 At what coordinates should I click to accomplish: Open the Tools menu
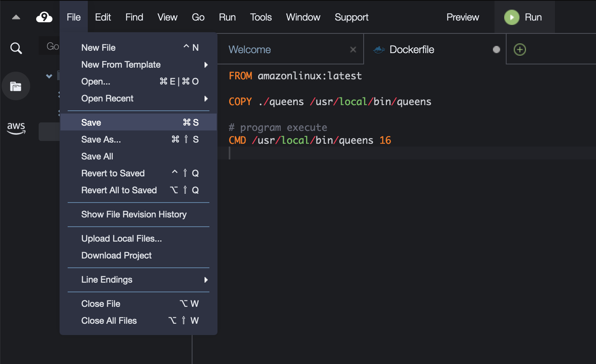[x=261, y=17]
